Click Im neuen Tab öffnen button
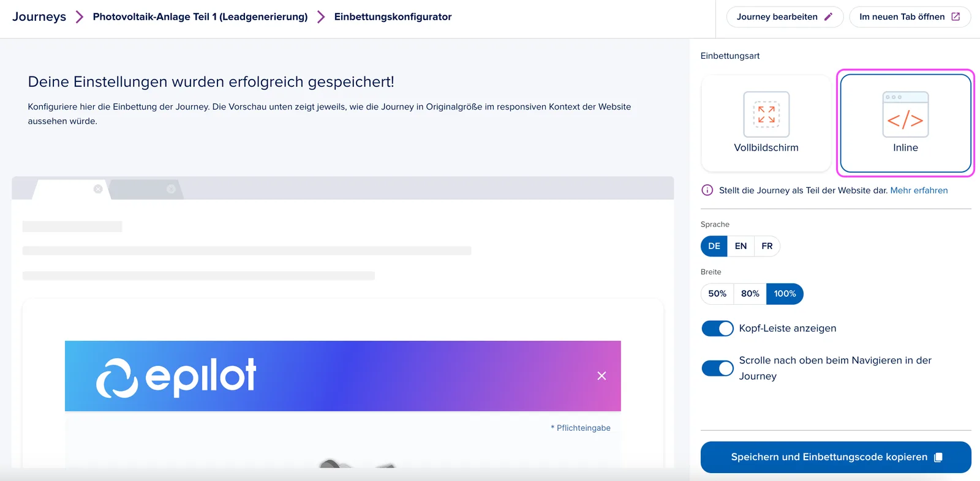 pos(910,17)
